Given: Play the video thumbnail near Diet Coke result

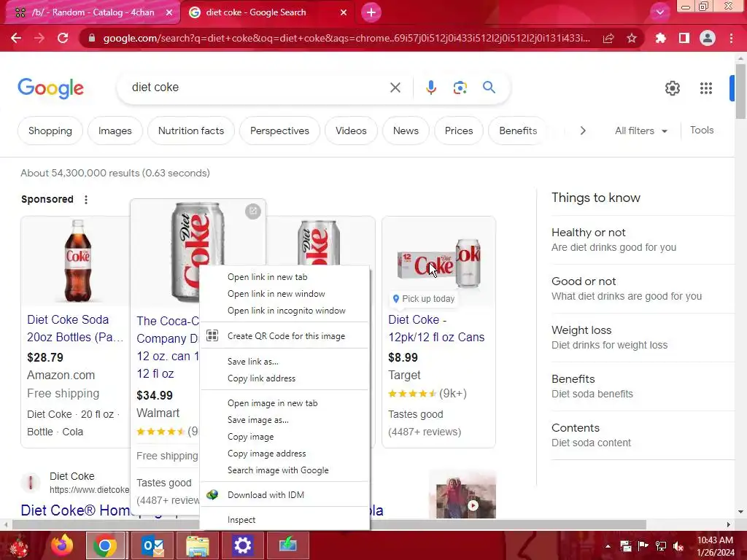Looking at the screenshot, I should coord(462,495).
